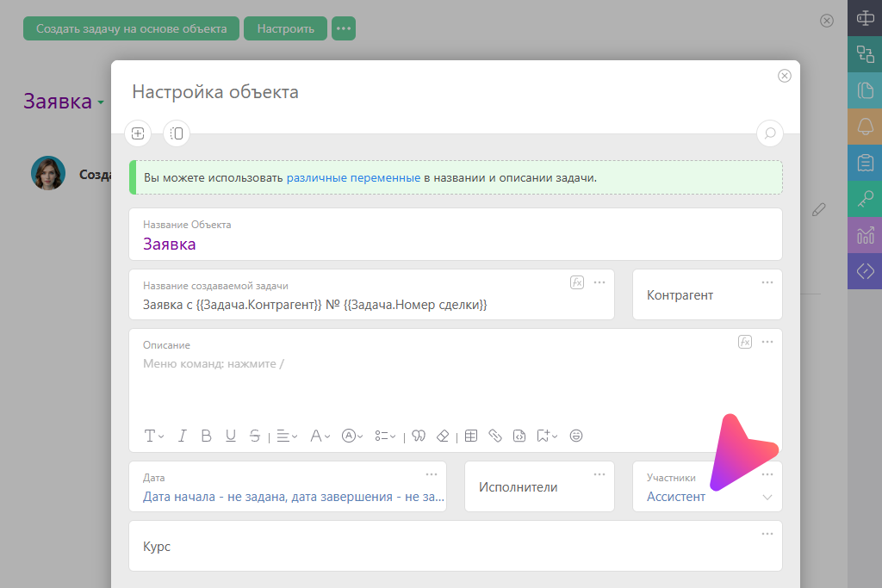Apply italic formatting in description editor

pyautogui.click(x=182, y=436)
